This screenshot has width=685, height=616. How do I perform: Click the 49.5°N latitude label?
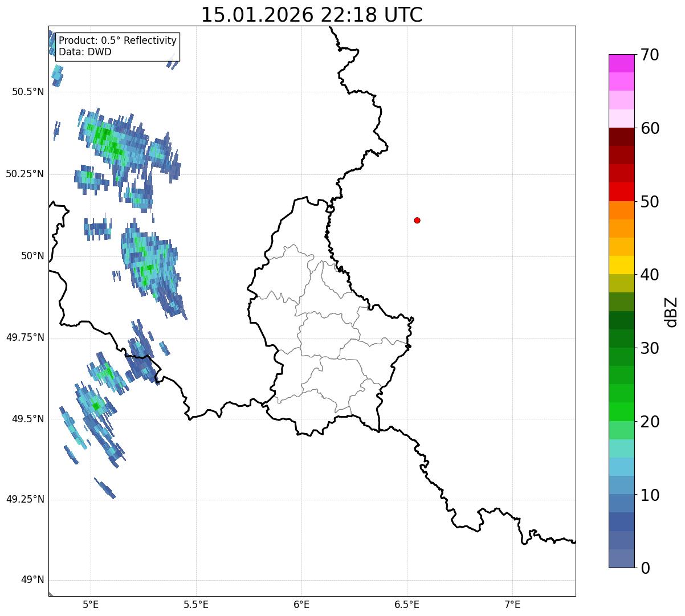[x=28, y=419]
